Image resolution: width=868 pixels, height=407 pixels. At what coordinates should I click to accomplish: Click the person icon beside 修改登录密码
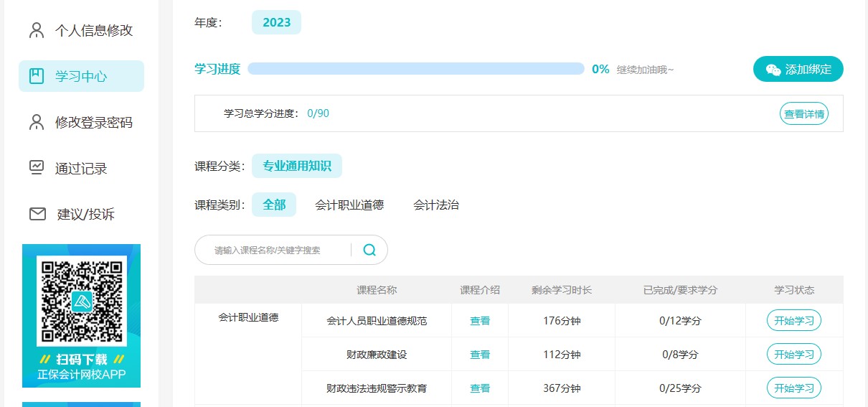pyautogui.click(x=37, y=122)
